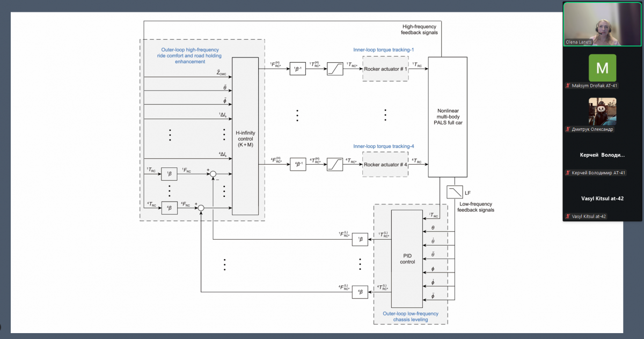This screenshot has height=339, width=644.
Task: Click the Керчей Володи... participant tile name
Action: click(602, 155)
